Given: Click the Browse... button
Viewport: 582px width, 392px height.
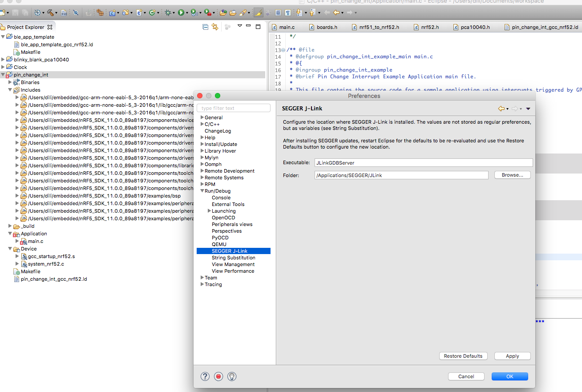Looking at the screenshot, I should coord(512,175).
